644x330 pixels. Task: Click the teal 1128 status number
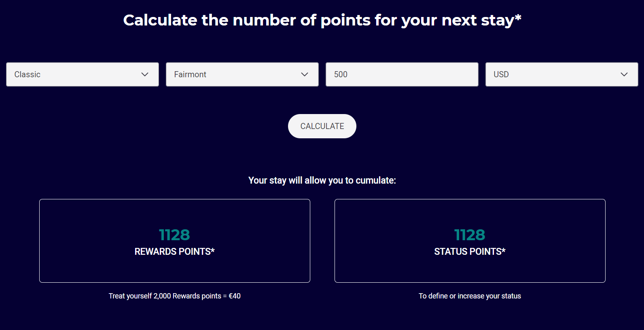470,235
